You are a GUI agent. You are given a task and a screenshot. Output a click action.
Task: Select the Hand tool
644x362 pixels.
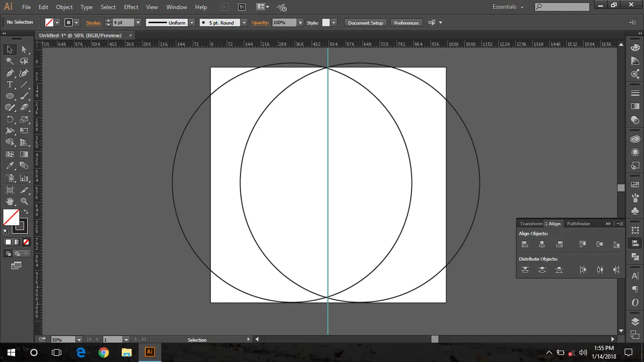10,201
